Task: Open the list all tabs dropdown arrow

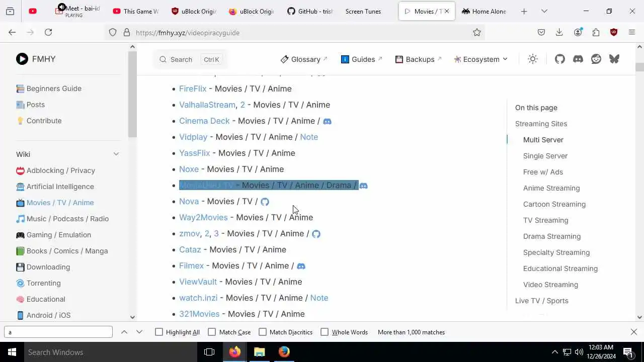Action: pyautogui.click(x=544, y=11)
